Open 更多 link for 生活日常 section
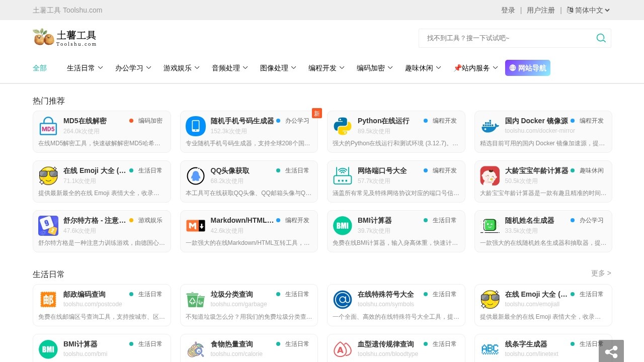The image size is (644, 362). tap(601, 273)
